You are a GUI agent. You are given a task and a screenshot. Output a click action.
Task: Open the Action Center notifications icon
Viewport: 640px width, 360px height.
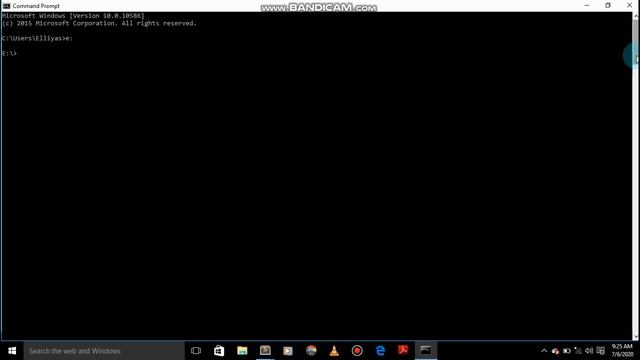pos(600,351)
